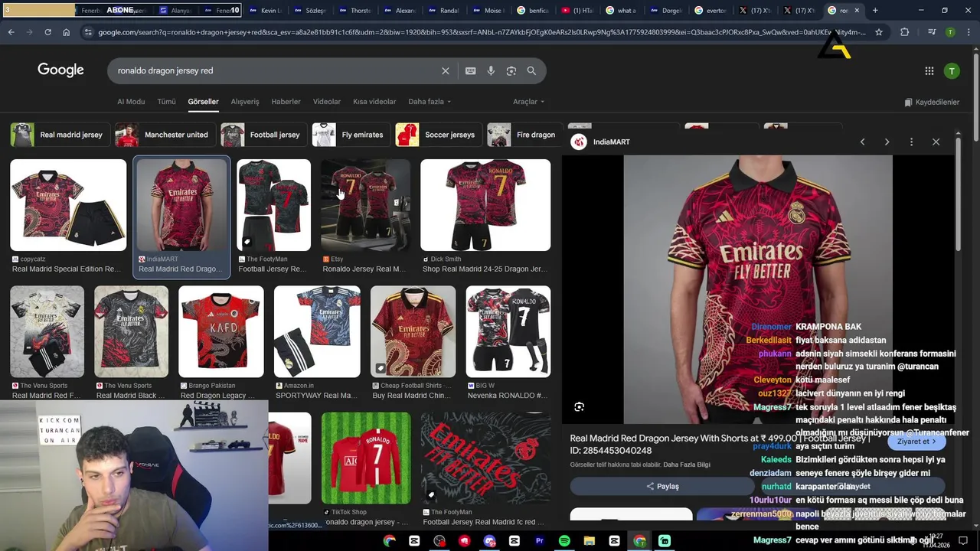Submit search with the magnifier icon
The height and width of the screenshot is (551, 980).
[531, 70]
